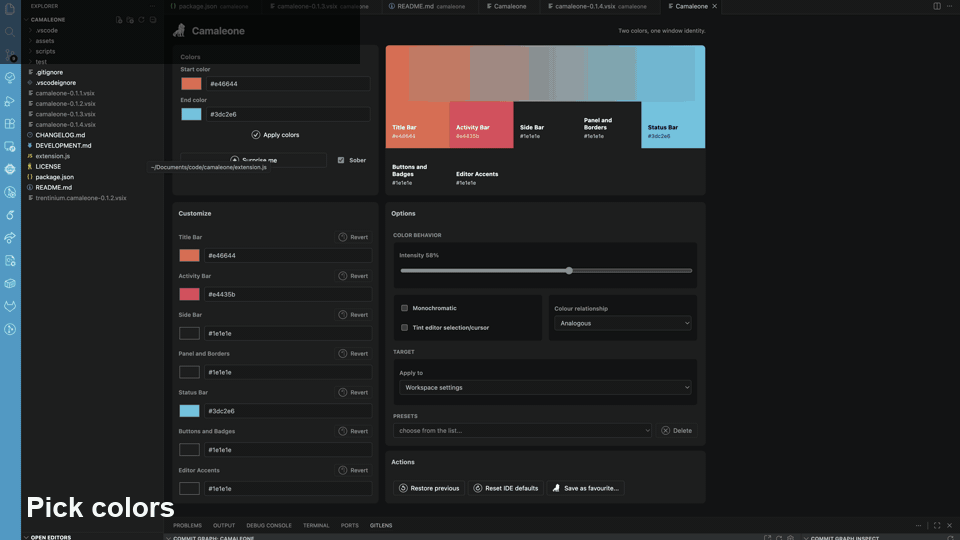Open the Start color swatch picker
Screen dimensions: 960x540
191,84
